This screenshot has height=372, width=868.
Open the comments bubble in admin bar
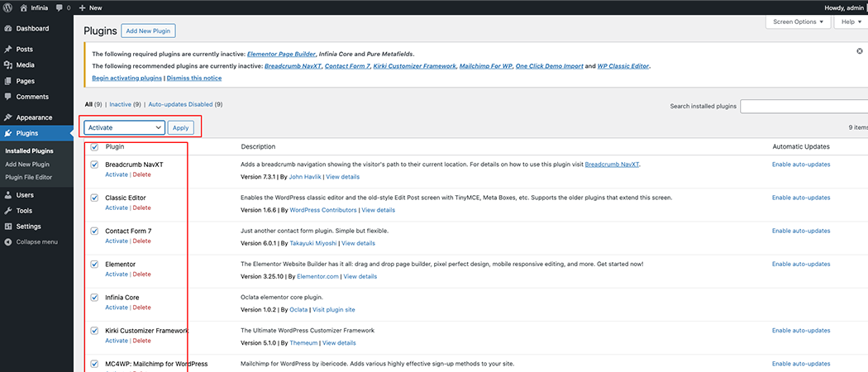point(60,8)
